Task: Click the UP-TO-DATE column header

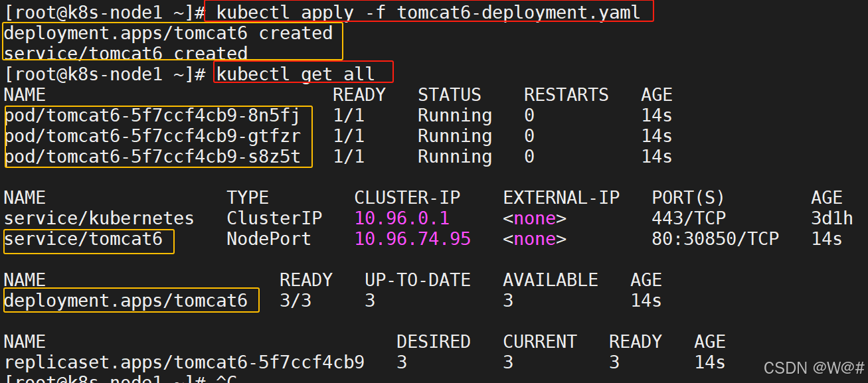Action: [418, 280]
